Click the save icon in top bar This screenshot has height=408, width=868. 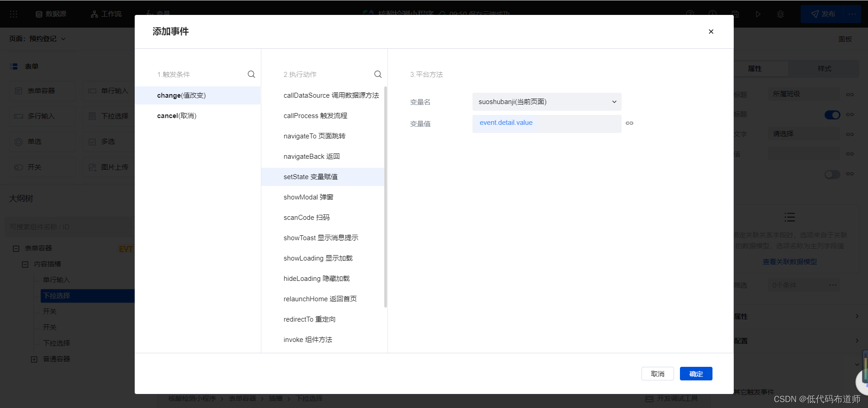click(x=736, y=14)
